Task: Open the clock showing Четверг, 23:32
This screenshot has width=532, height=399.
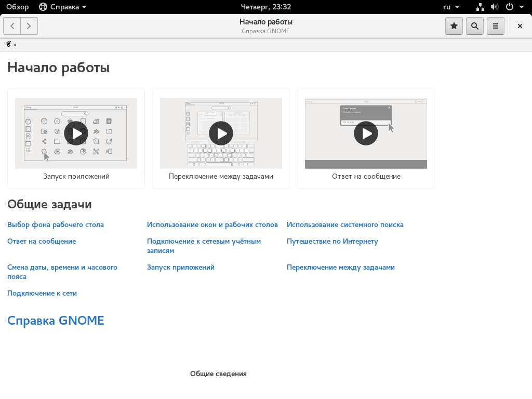Action: (265, 7)
